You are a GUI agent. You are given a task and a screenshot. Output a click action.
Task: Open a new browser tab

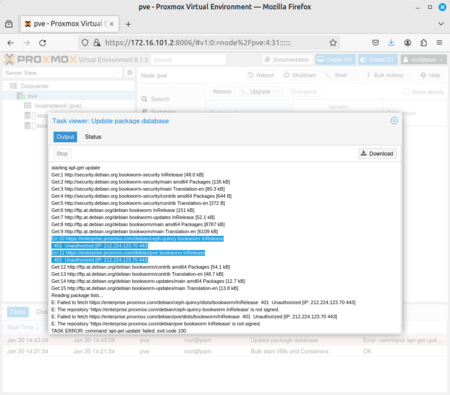(128, 24)
